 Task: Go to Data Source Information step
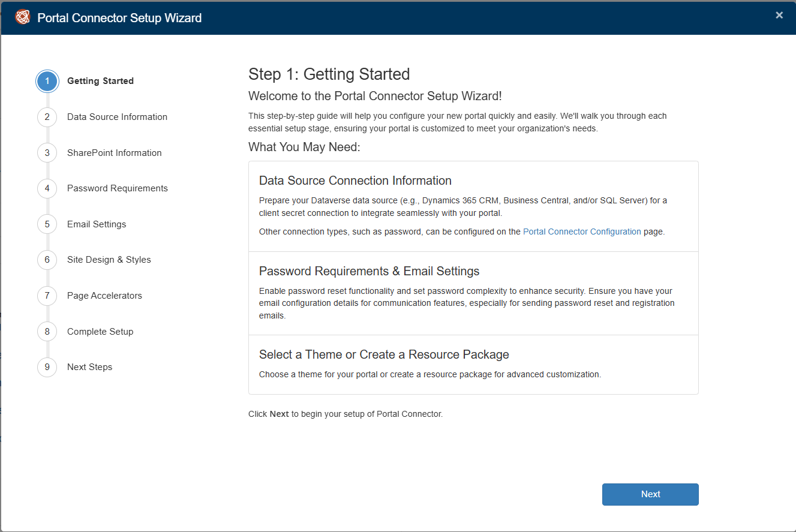coord(117,117)
